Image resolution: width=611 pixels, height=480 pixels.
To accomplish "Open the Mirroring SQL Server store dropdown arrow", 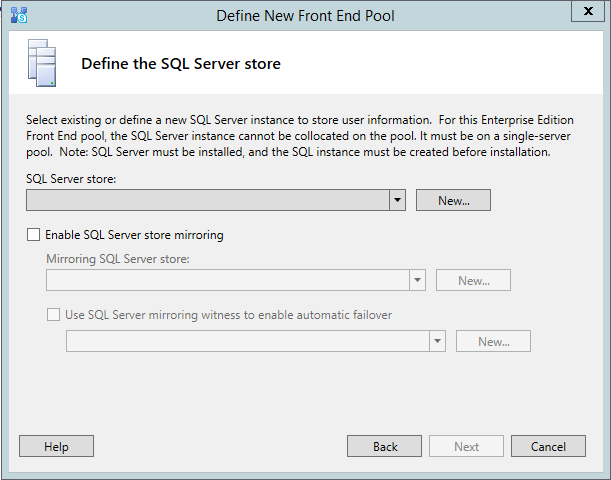I will [x=417, y=280].
